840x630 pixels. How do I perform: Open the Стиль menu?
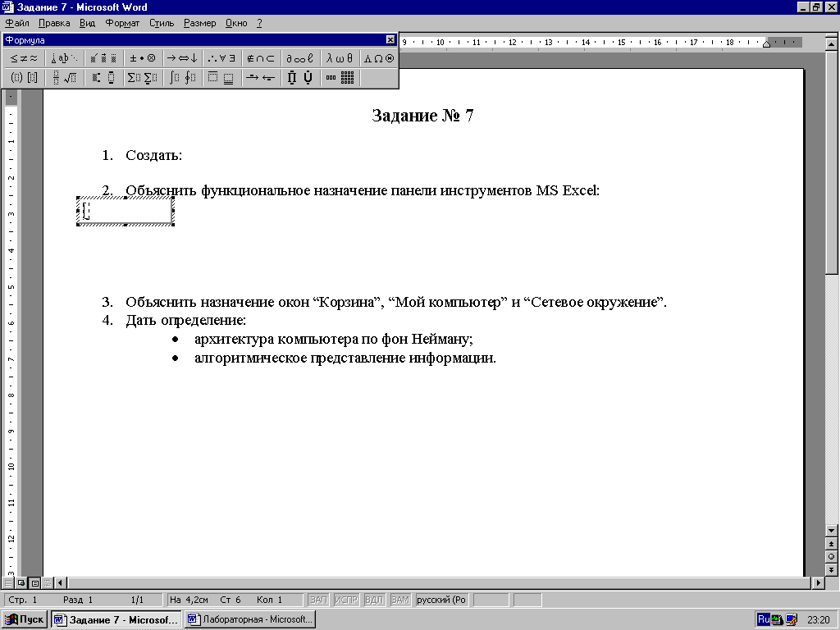162,23
